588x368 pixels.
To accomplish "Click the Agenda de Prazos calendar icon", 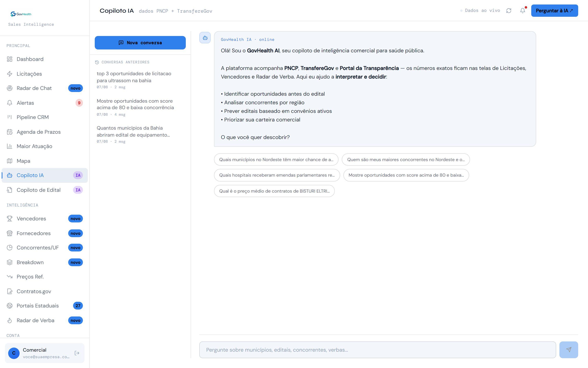I will [x=9, y=132].
